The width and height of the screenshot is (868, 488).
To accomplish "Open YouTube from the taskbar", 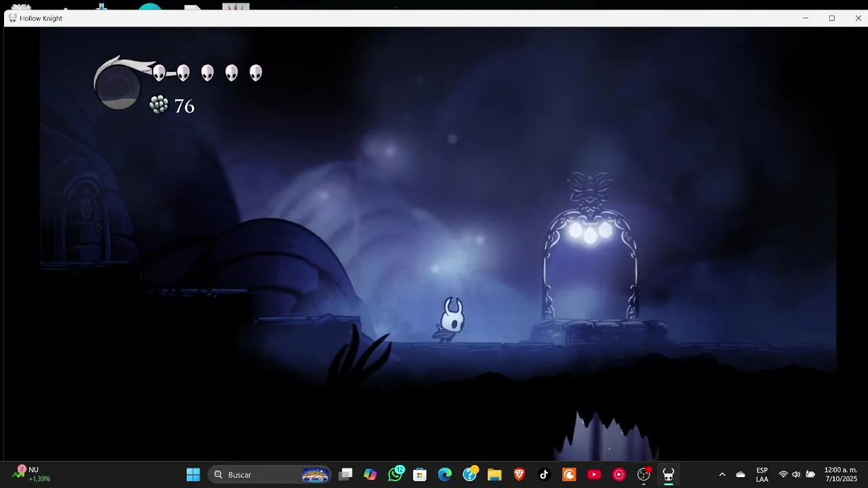I will 594,474.
